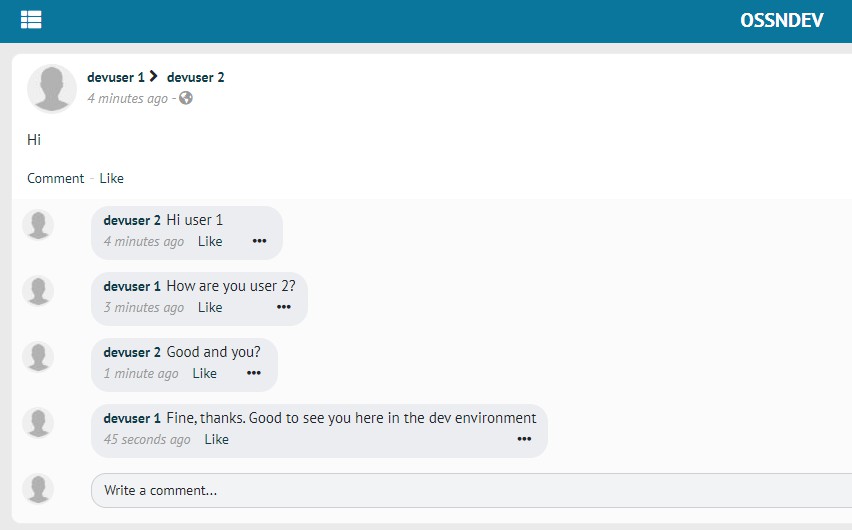Open options menu for "How are you user 2?" comment
The height and width of the screenshot is (530, 852).
pyautogui.click(x=284, y=307)
